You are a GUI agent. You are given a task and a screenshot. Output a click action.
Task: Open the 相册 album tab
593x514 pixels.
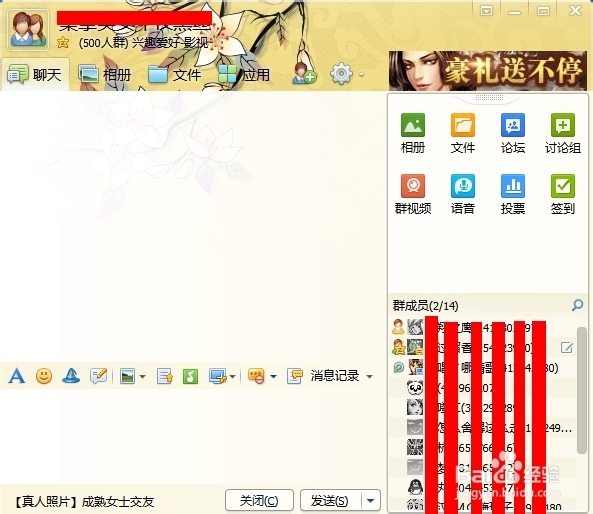click(x=104, y=75)
